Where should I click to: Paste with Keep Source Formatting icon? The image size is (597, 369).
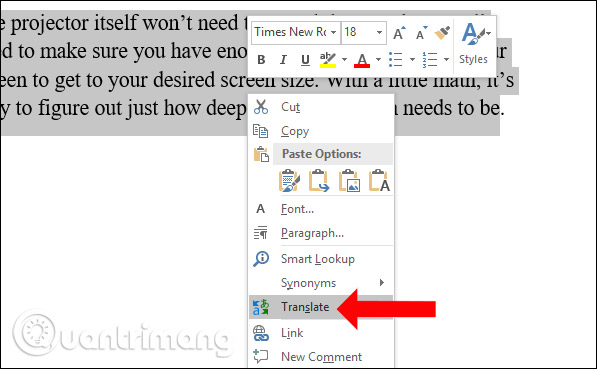pyautogui.click(x=289, y=181)
